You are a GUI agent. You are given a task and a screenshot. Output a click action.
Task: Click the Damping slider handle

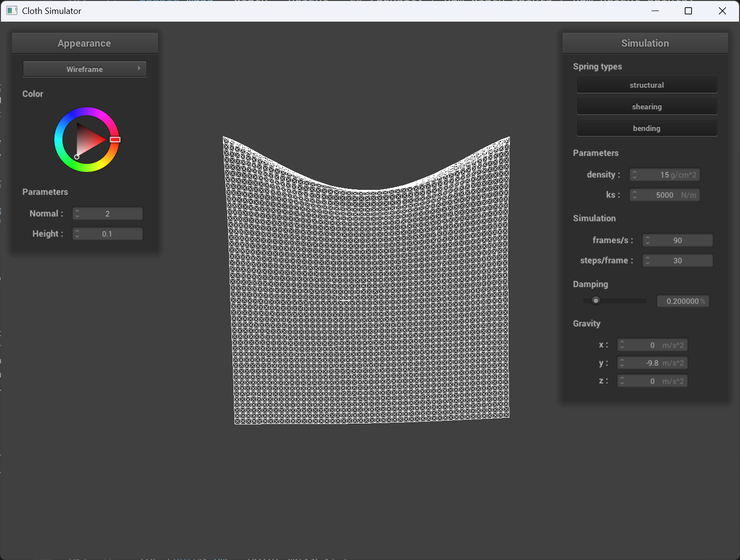tap(596, 301)
